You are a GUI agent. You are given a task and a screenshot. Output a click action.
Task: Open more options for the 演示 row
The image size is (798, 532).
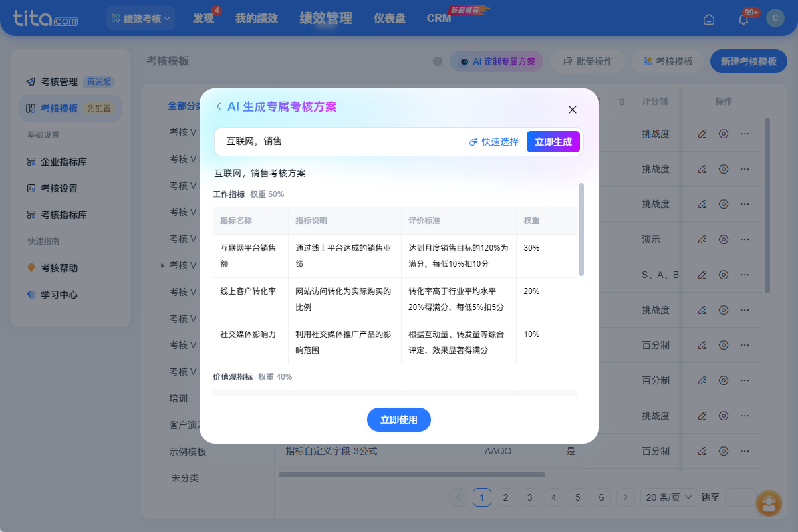[x=745, y=239]
